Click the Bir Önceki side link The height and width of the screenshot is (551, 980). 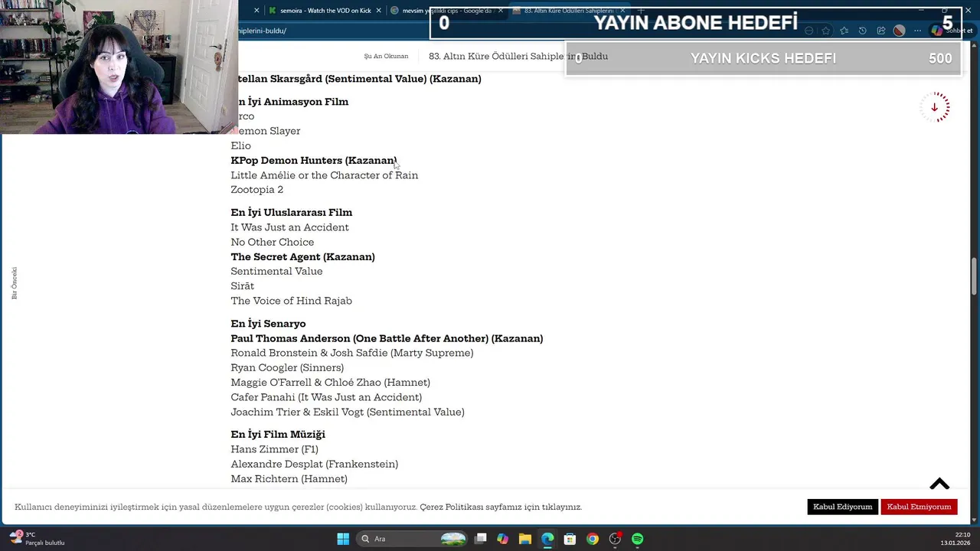[x=14, y=283]
